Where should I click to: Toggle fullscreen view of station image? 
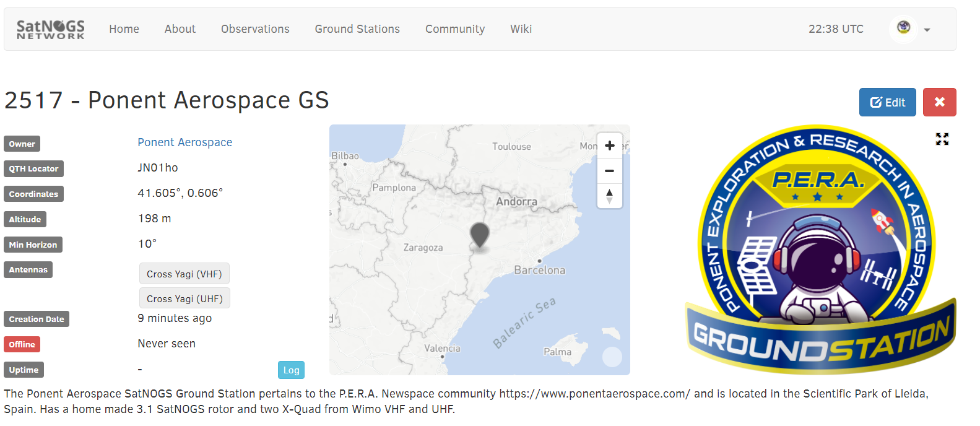pyautogui.click(x=942, y=139)
